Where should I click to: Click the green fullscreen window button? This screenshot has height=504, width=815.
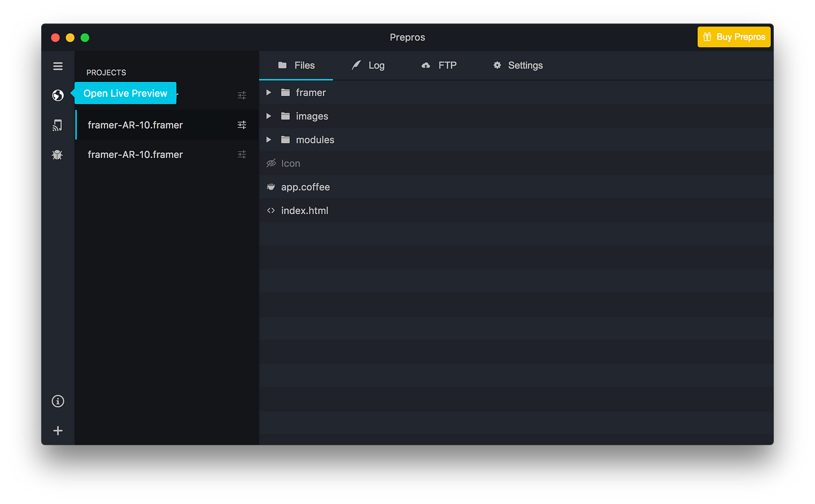pyautogui.click(x=85, y=38)
